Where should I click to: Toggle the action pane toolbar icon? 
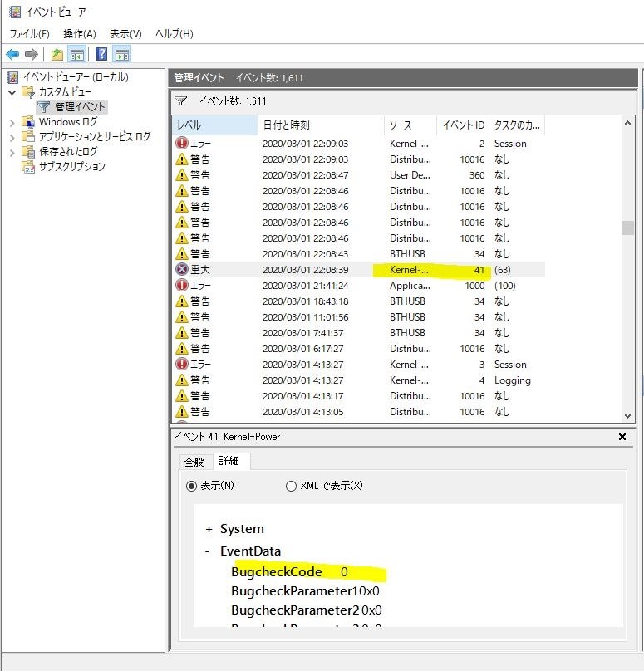[x=122, y=54]
